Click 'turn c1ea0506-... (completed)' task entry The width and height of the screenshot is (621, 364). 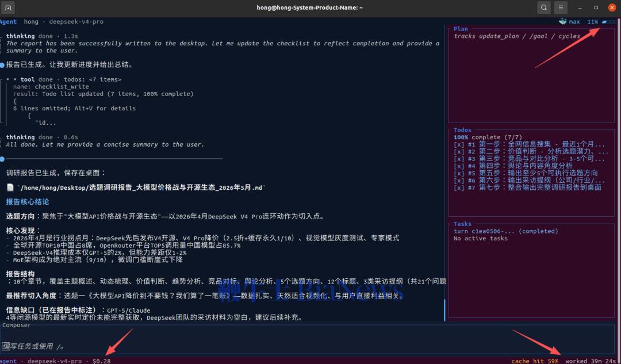point(506,231)
